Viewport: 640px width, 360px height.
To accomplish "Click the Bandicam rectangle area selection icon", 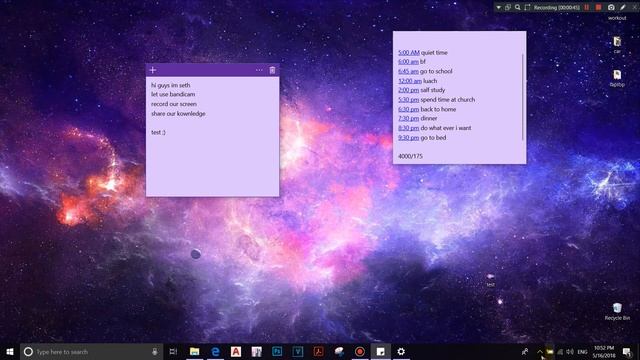I will click(527, 7).
